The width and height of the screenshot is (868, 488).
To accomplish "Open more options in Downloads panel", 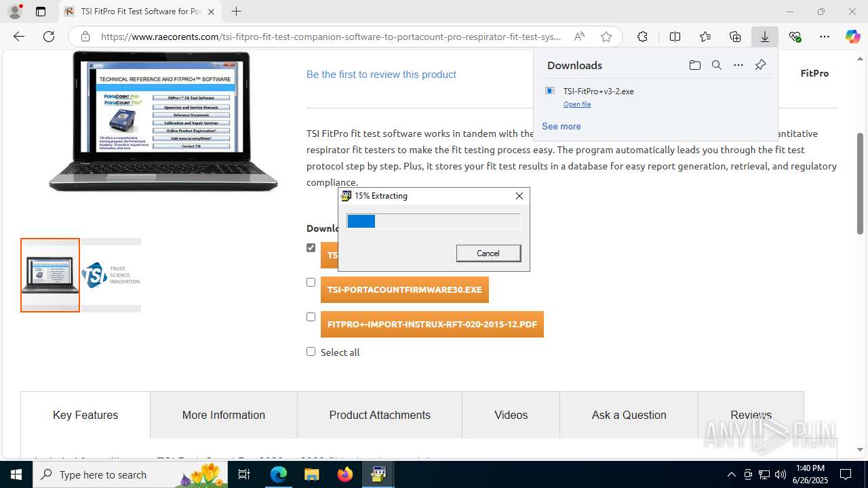I will [738, 65].
